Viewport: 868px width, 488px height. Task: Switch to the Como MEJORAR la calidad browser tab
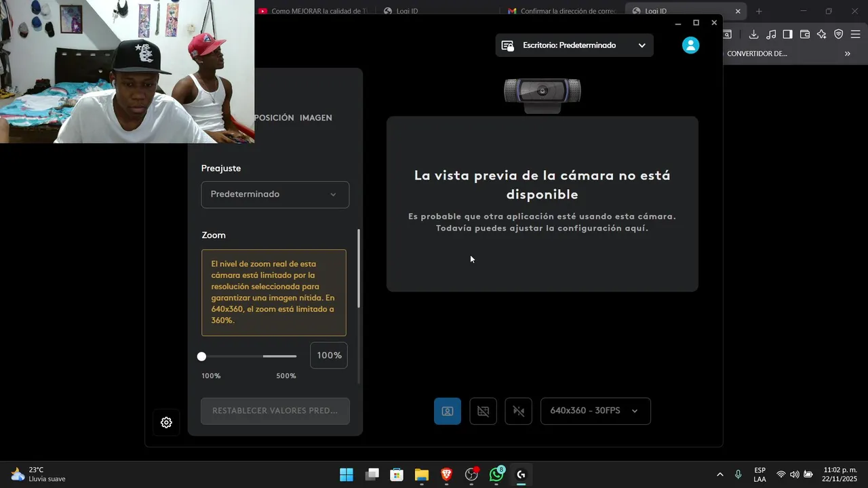[314, 11]
